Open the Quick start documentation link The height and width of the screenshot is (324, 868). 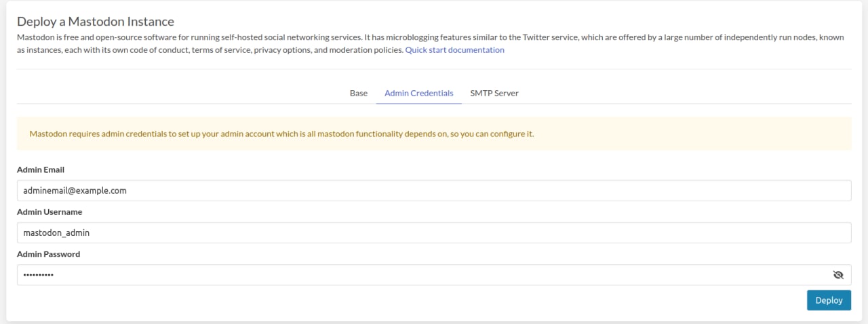pos(454,50)
